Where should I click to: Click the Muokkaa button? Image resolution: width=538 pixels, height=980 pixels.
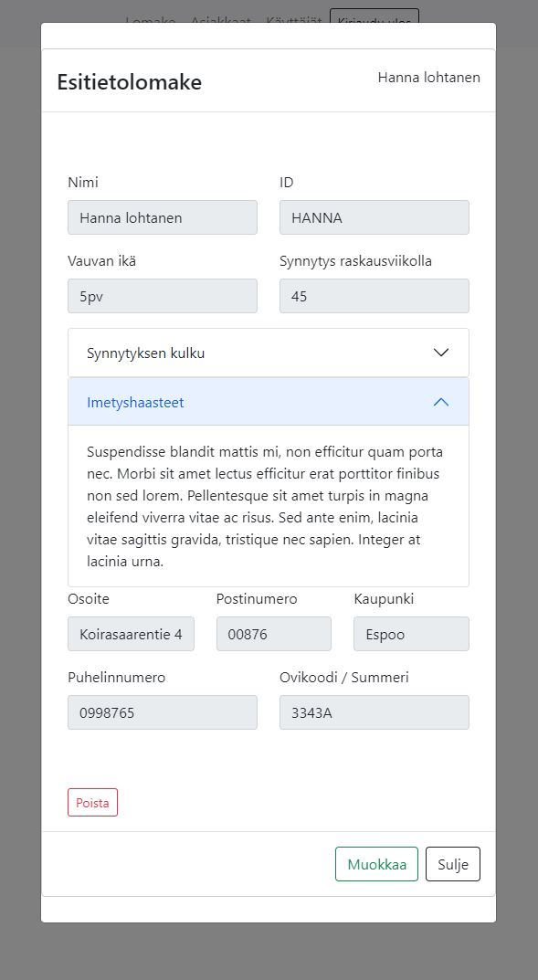[x=376, y=863]
